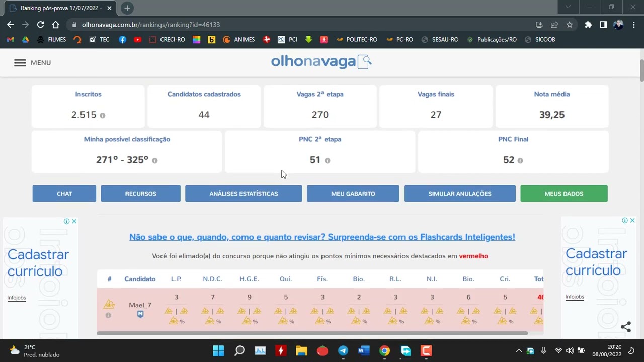Open ANÁLISES ESTATÍSTICAS
This screenshot has height=362, width=644.
coord(244,194)
